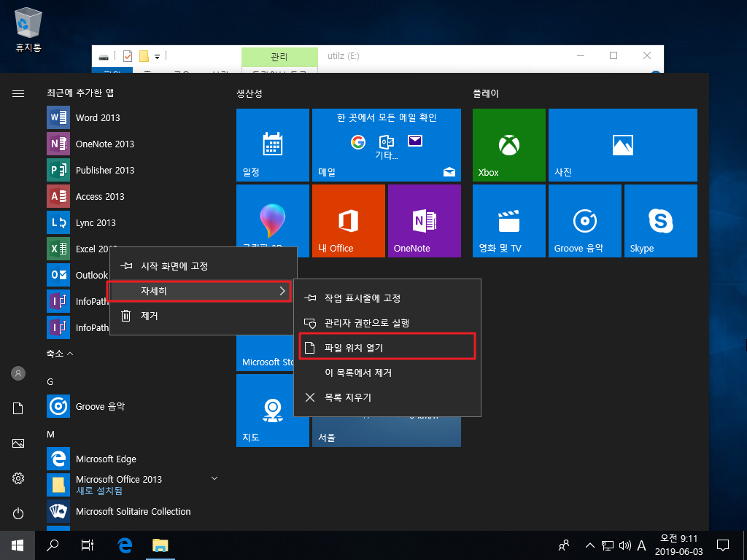Select 작업 표시줄에 고정

pyautogui.click(x=387, y=298)
